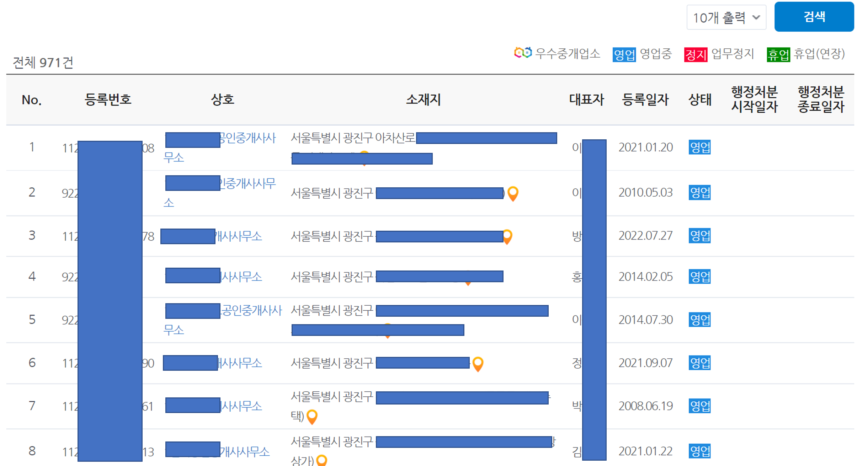
Task: Click the map pin icon in row 3
Action: pyautogui.click(x=508, y=237)
